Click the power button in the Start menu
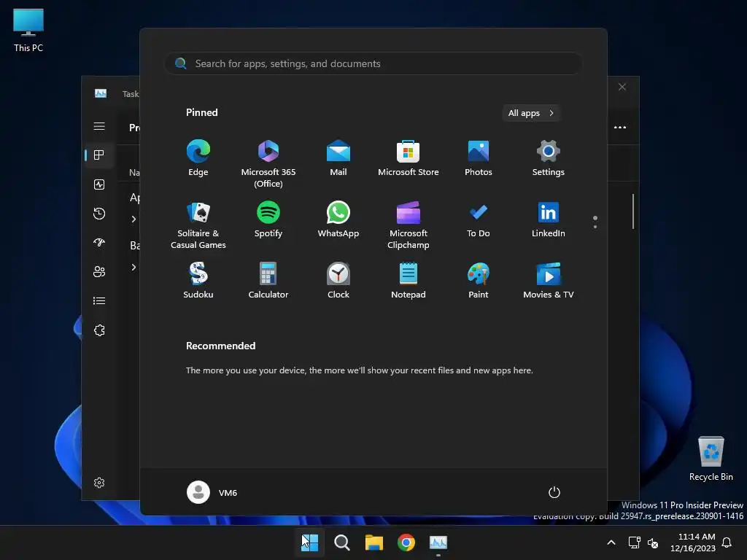The height and width of the screenshot is (560, 747). coord(554,492)
